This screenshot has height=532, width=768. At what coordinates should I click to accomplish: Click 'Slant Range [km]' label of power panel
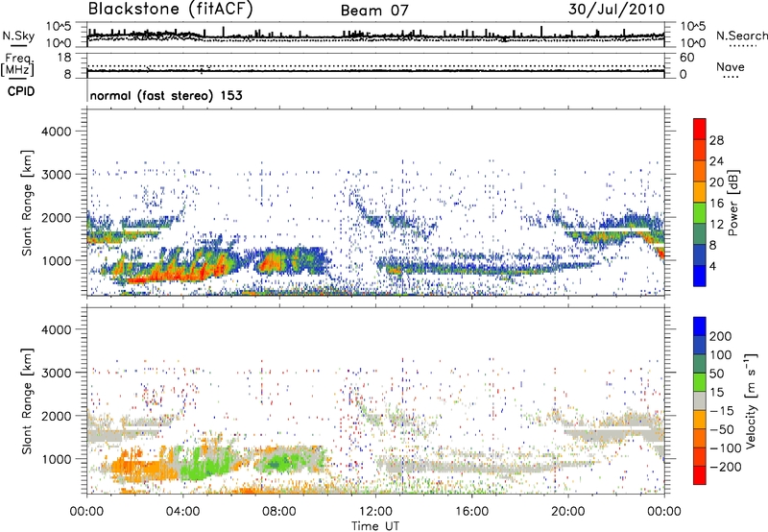click(27, 203)
